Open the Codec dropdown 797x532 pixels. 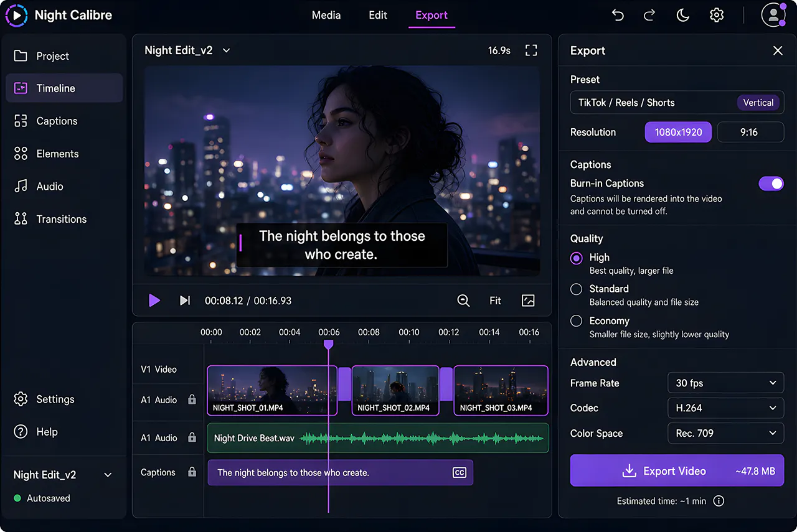click(x=725, y=408)
